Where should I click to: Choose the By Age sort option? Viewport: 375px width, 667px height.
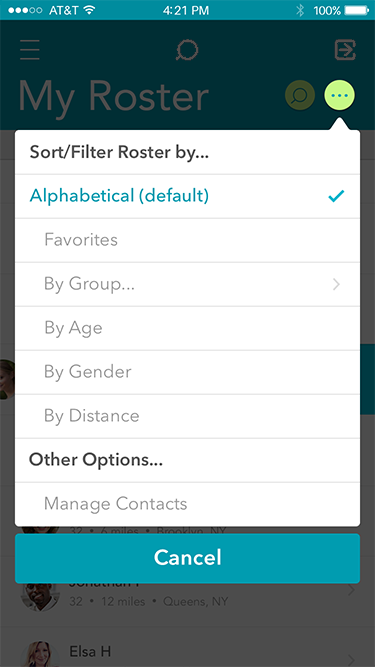point(188,328)
